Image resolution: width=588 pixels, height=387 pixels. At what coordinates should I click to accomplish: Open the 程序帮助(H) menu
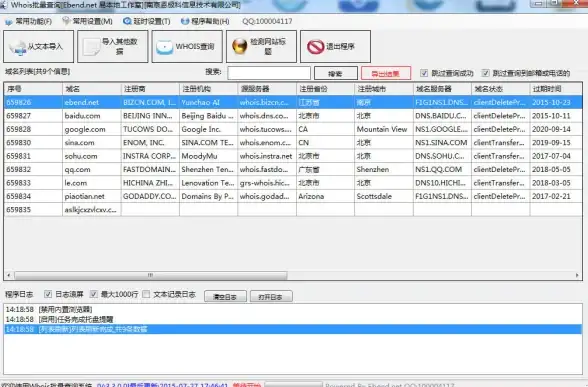click(205, 21)
